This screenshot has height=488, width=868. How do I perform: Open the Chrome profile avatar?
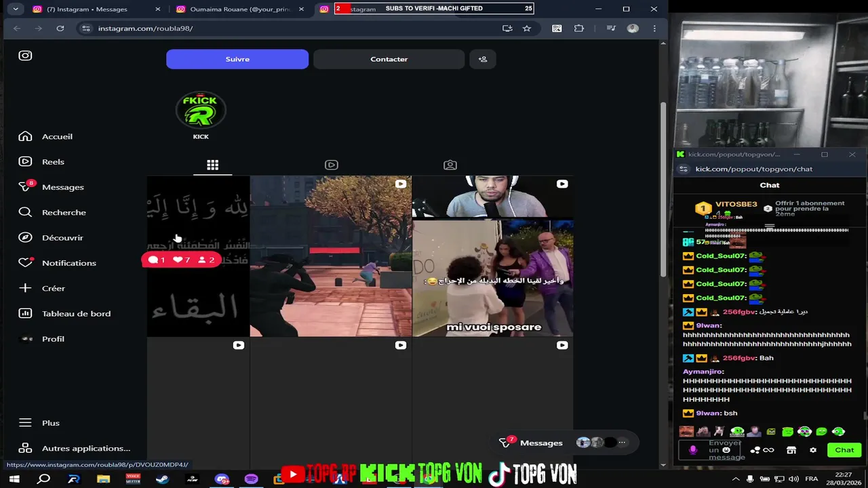pos(633,28)
